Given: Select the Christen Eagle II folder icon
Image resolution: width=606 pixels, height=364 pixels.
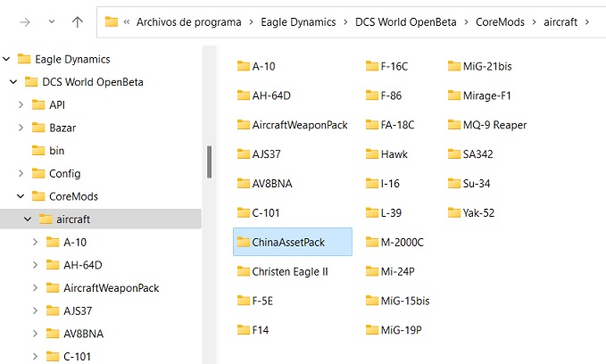Looking at the screenshot, I should 243,271.
